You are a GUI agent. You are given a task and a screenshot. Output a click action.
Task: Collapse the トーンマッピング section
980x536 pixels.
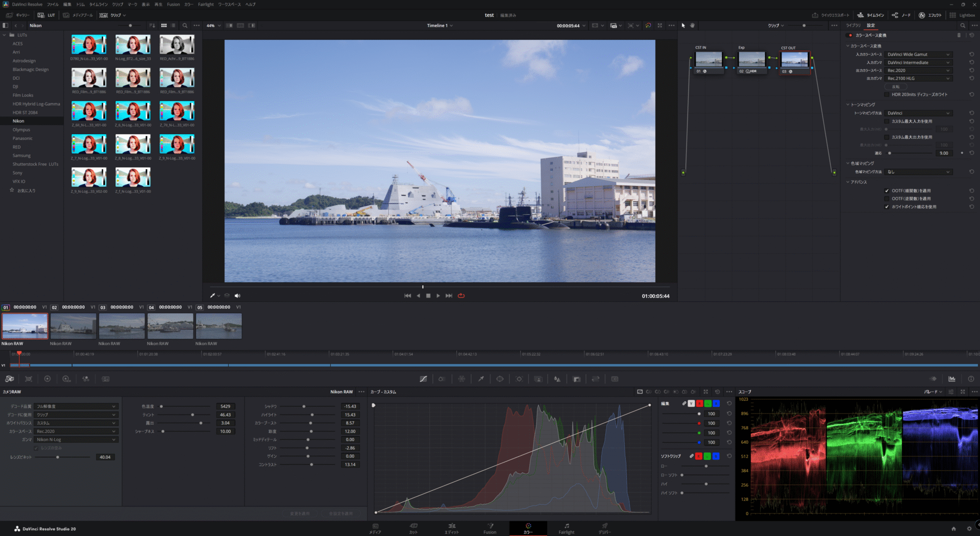click(x=848, y=105)
